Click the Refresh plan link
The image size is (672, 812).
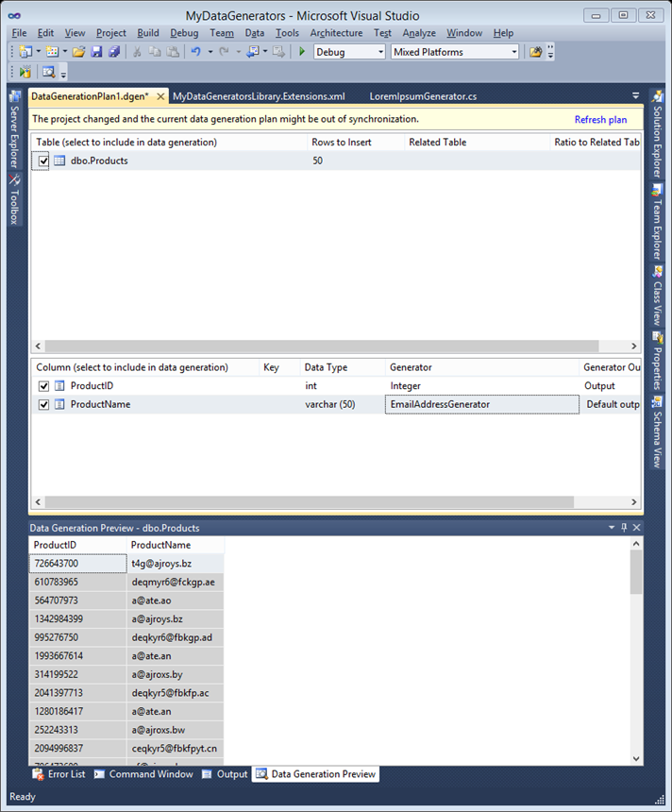pos(600,120)
